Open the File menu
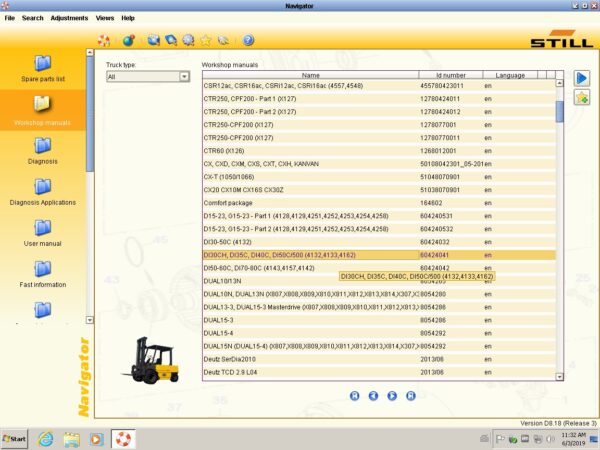The width and height of the screenshot is (600, 450). tap(10, 18)
